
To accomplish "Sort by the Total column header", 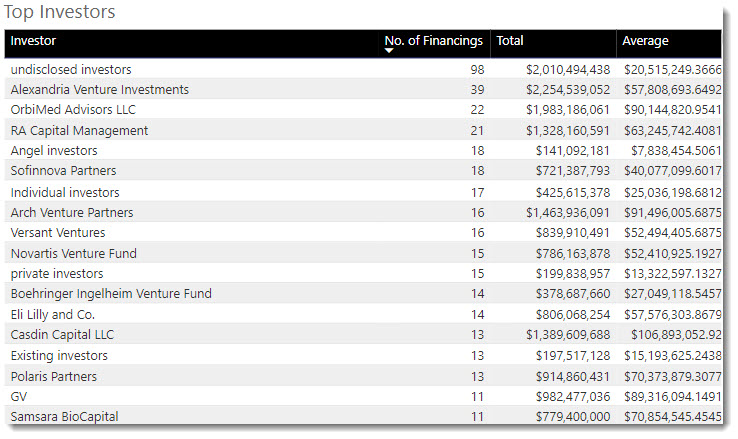I will (510, 41).
